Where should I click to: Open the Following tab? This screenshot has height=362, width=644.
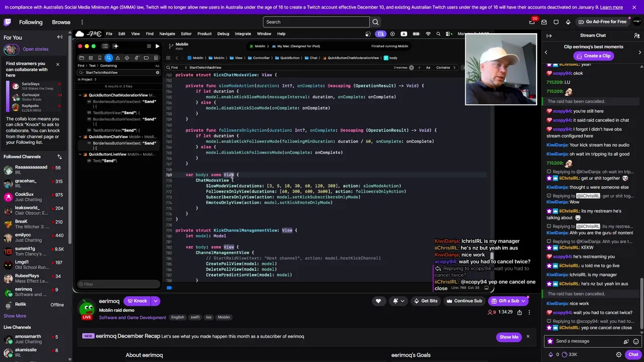pyautogui.click(x=31, y=22)
